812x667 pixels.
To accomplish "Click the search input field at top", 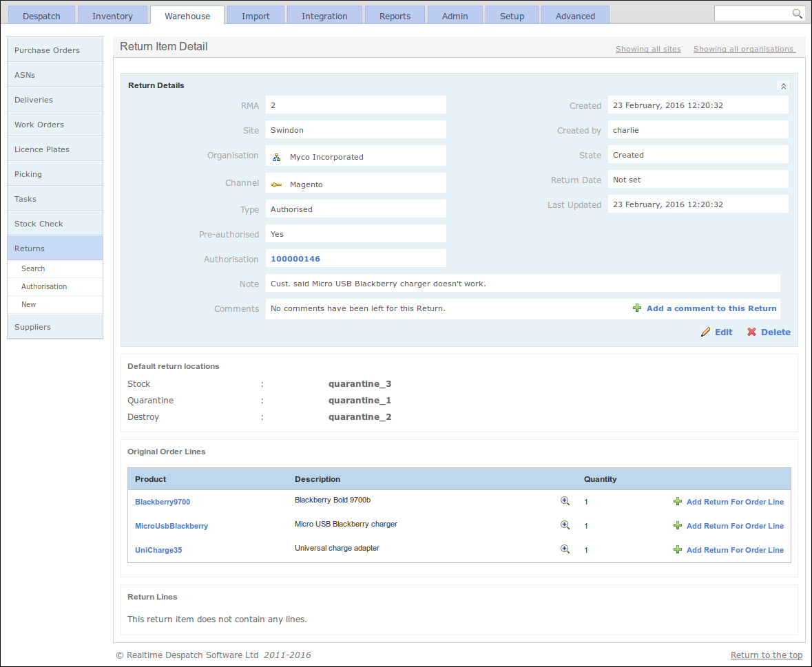I will 752,14.
